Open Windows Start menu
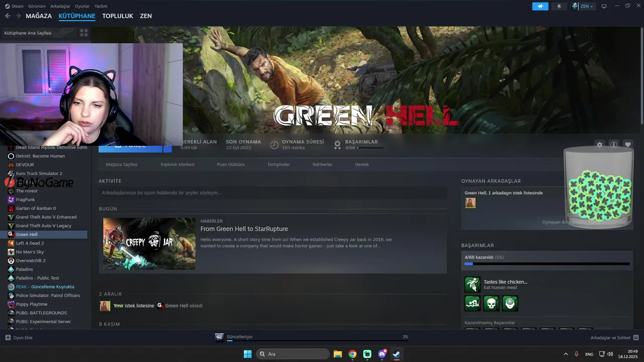The width and height of the screenshot is (644, 362). point(248,354)
